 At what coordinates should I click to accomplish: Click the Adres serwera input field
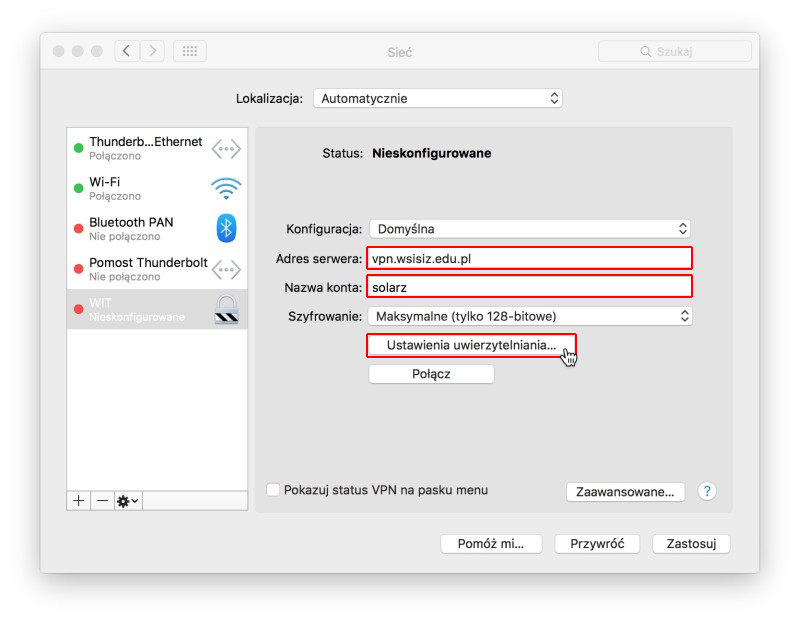(x=530, y=258)
